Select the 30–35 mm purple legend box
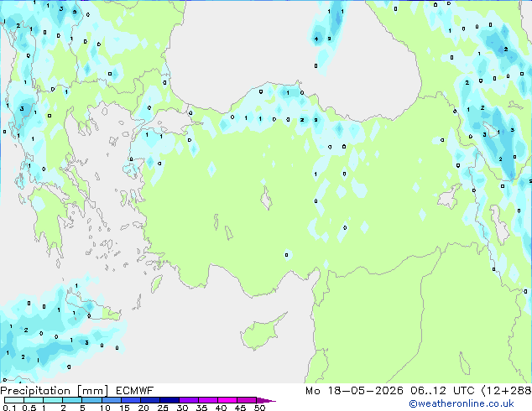This screenshot has width=532, height=411. coord(189,400)
